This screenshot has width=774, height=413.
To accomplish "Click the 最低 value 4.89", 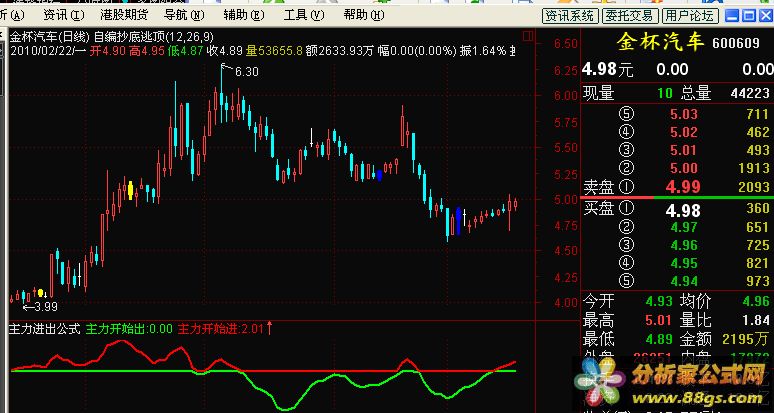I will tap(658, 339).
